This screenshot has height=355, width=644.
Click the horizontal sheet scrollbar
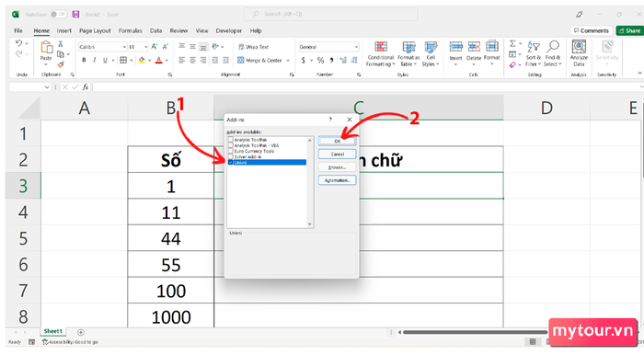pos(475,332)
